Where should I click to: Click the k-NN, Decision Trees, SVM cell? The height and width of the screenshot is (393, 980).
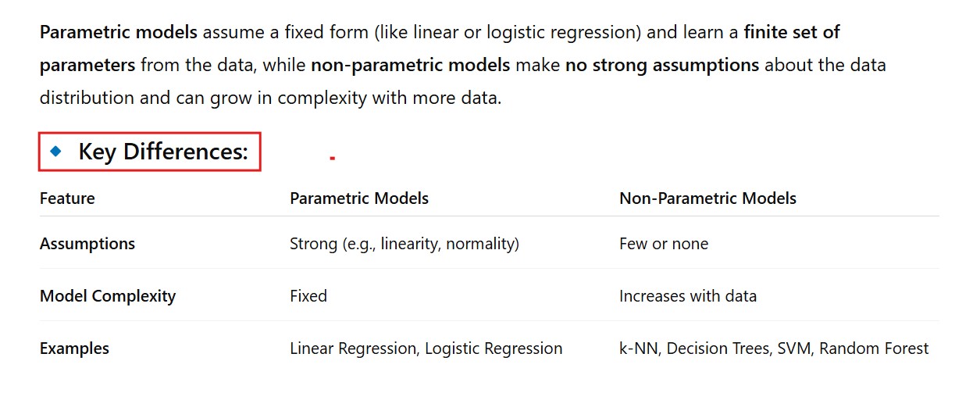coord(774,348)
